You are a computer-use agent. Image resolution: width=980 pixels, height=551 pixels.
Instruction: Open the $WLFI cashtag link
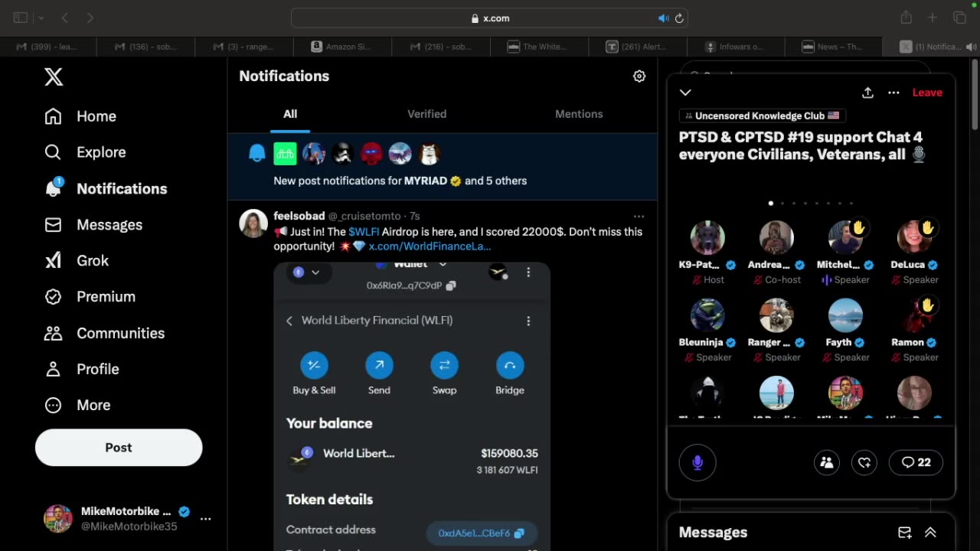coord(364,232)
